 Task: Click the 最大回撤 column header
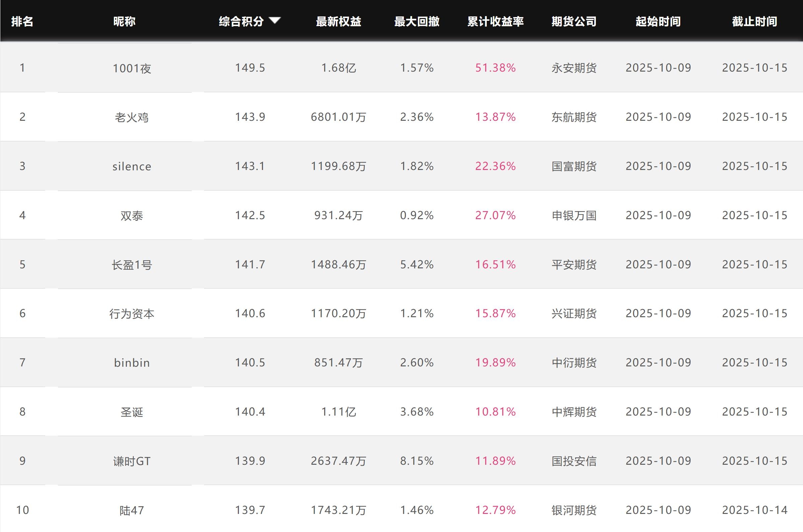417,21
